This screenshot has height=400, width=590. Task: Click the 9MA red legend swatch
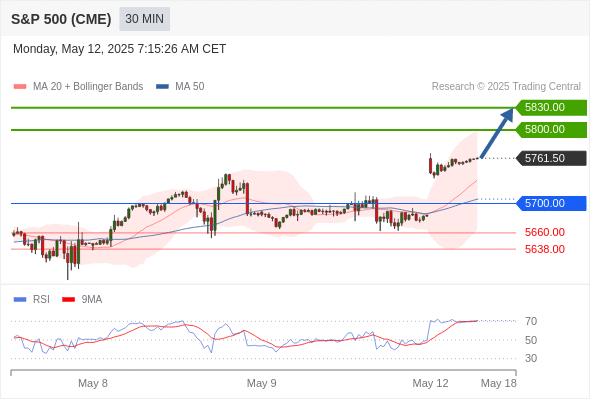68,300
